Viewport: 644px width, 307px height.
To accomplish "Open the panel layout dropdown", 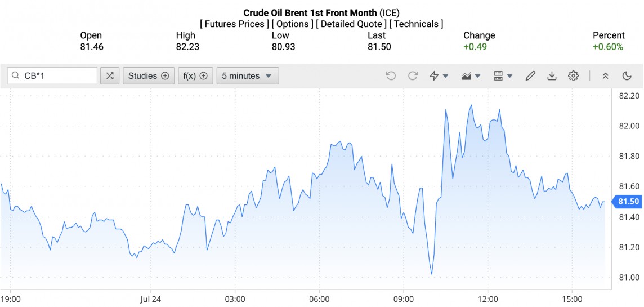I will click(503, 76).
